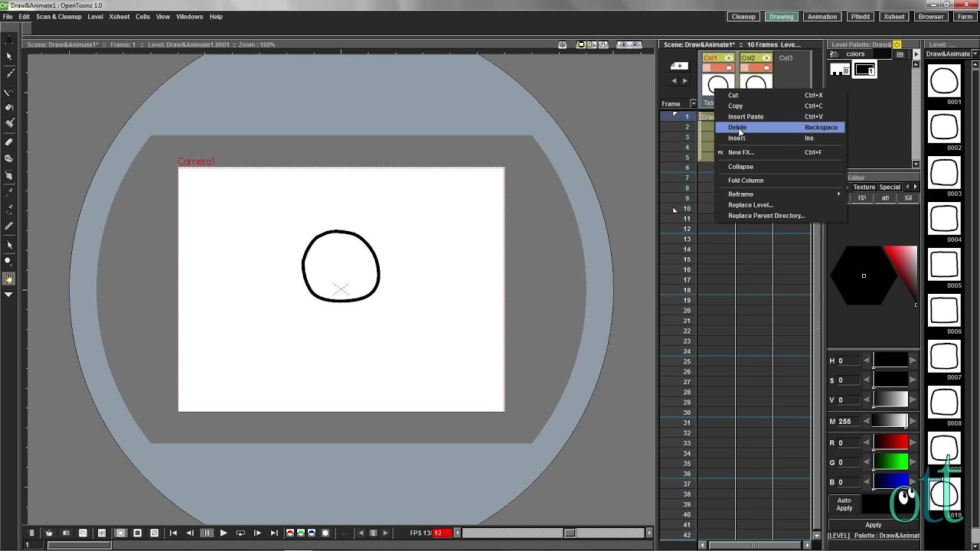Select the Eraser tool
Image resolution: width=980 pixels, height=551 pixels.
tap(9, 142)
